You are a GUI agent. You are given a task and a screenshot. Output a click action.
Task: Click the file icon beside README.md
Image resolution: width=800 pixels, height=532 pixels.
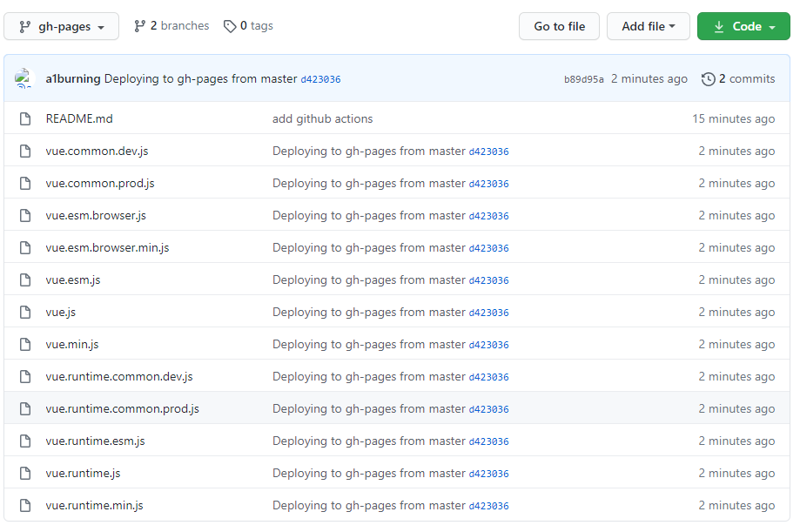coord(25,119)
